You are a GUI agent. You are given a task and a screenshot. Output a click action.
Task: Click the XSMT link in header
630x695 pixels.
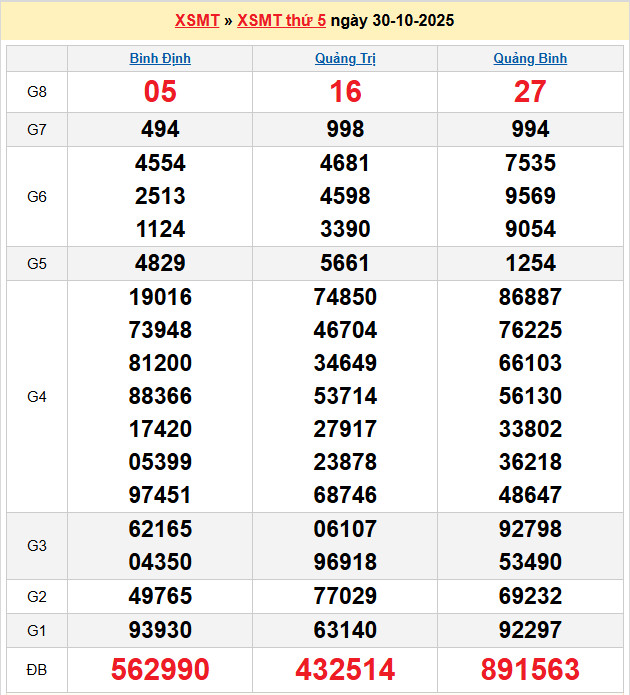(196, 20)
